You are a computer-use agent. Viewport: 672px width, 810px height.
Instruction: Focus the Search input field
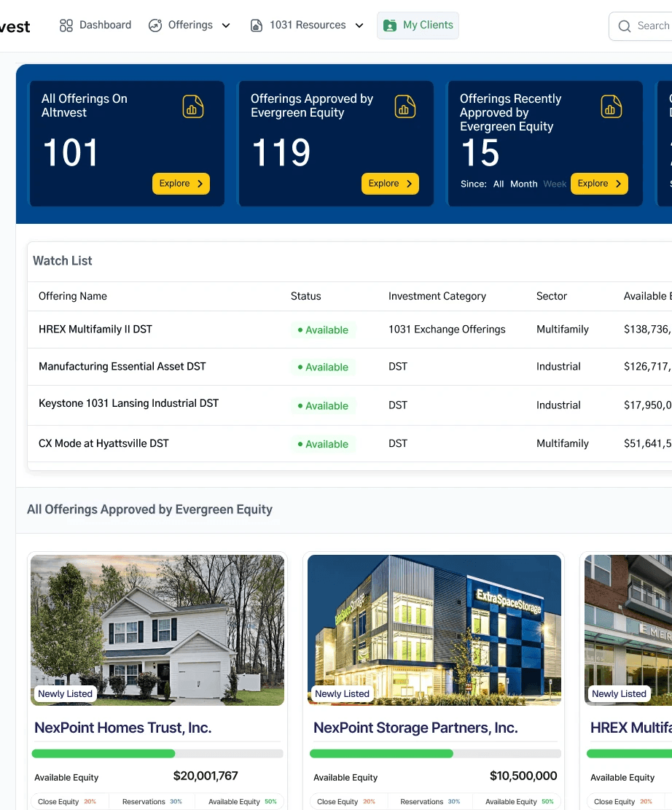[641, 26]
